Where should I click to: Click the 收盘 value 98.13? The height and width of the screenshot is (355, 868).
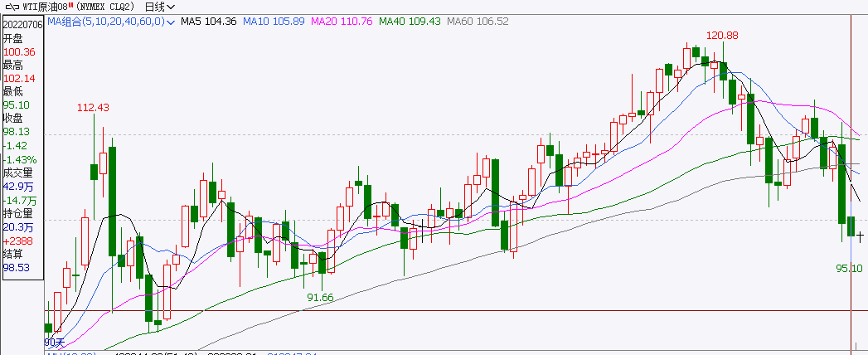coord(17,132)
